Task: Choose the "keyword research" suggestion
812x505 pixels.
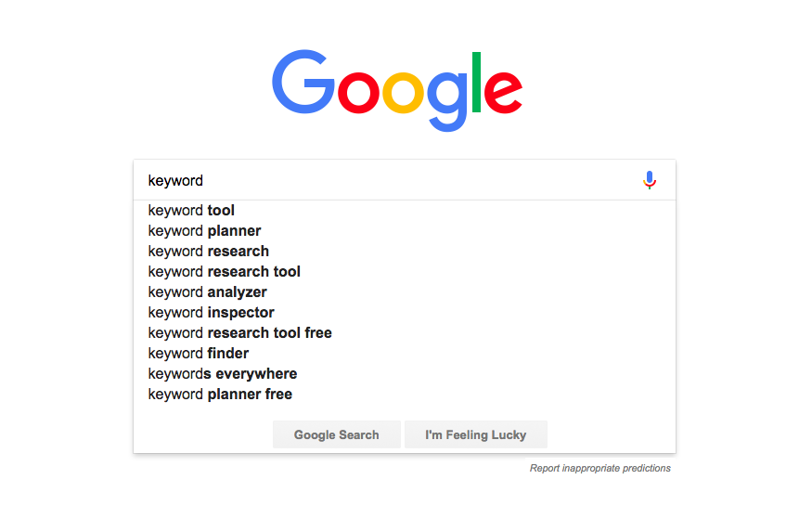Action: [x=405, y=252]
